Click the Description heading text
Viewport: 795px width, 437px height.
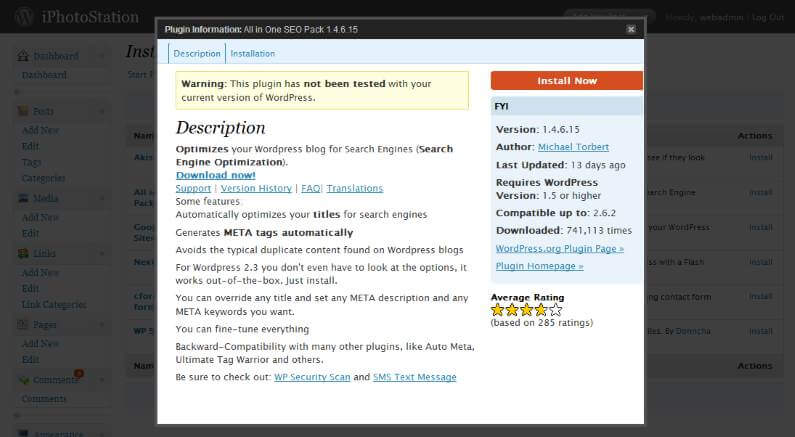(x=221, y=128)
